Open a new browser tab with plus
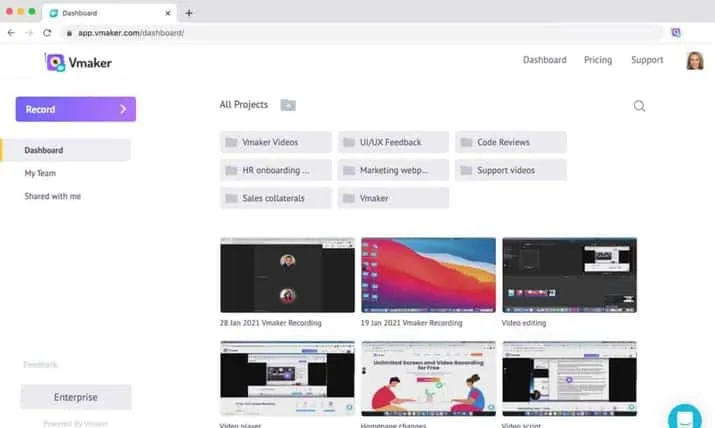Image resolution: width=715 pixels, height=428 pixels. [189, 13]
